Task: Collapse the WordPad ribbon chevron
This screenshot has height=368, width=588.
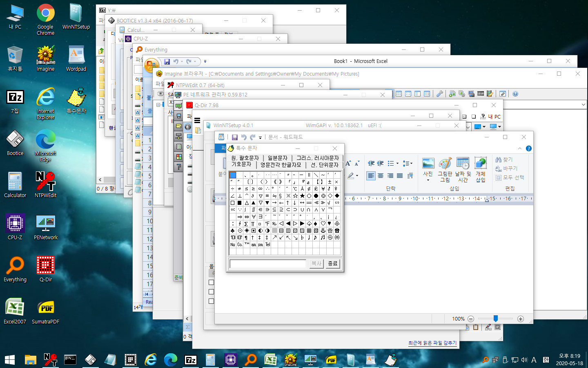Action: (x=520, y=148)
